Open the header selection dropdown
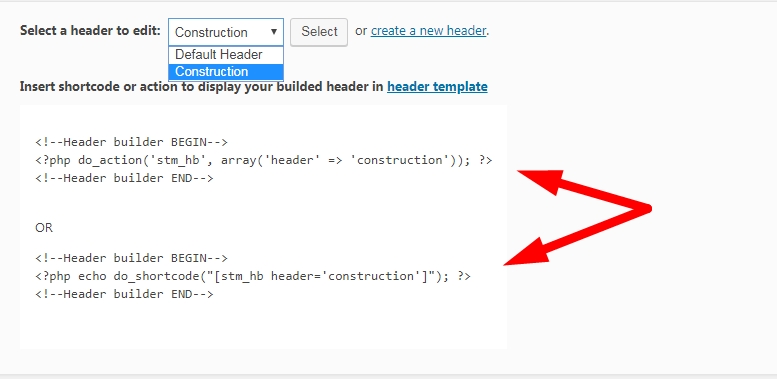Viewport: 777px width, 379px height. [226, 32]
